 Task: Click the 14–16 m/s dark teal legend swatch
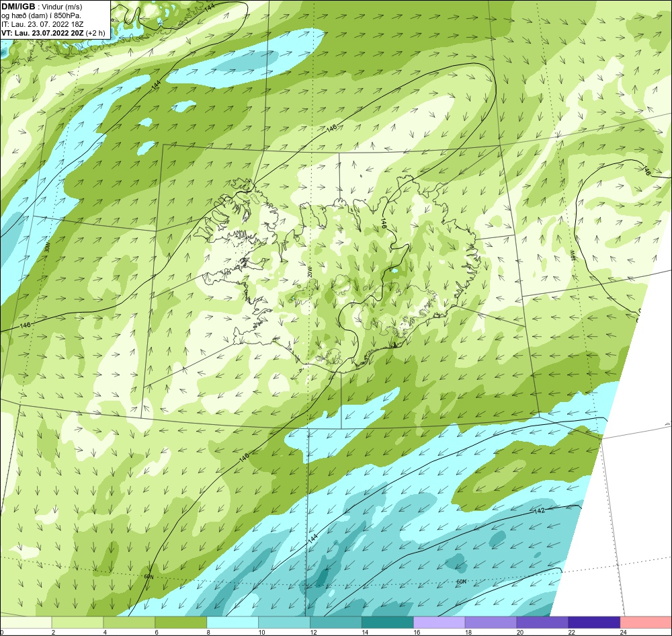[388, 623]
